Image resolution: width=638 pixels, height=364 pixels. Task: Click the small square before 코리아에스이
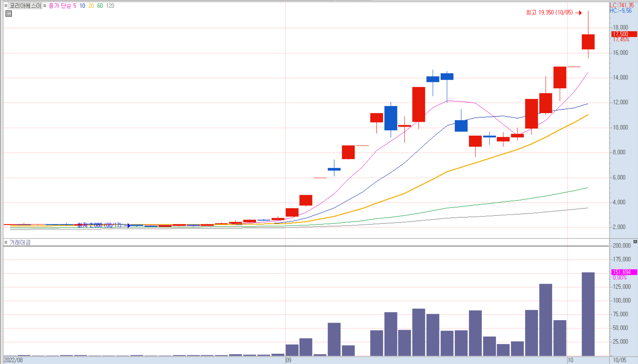(x=6, y=6)
